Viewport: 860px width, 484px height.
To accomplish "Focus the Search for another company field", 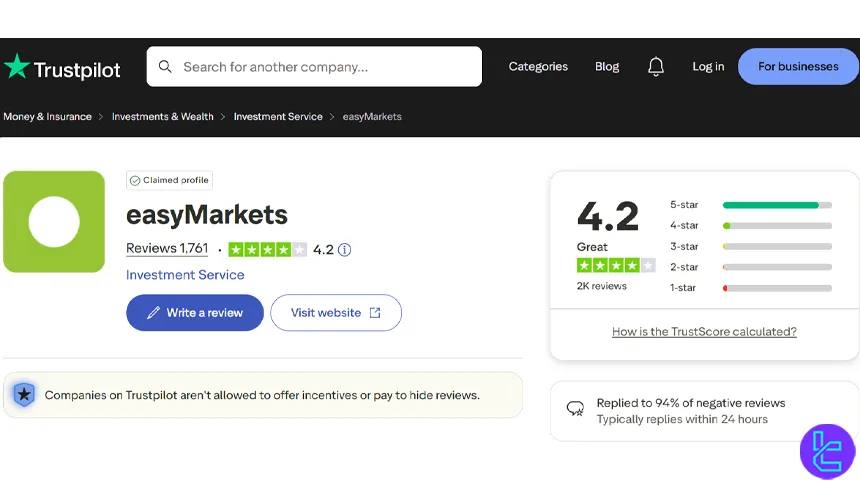I will coord(314,66).
